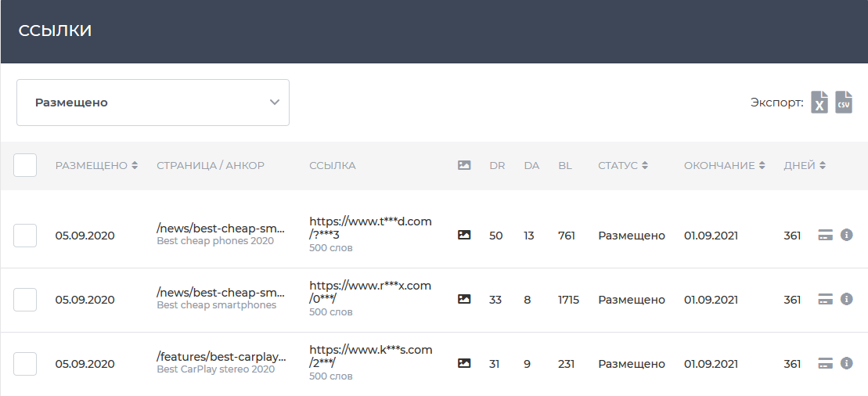Open payment card icon for r***x.com row

pos(825,299)
